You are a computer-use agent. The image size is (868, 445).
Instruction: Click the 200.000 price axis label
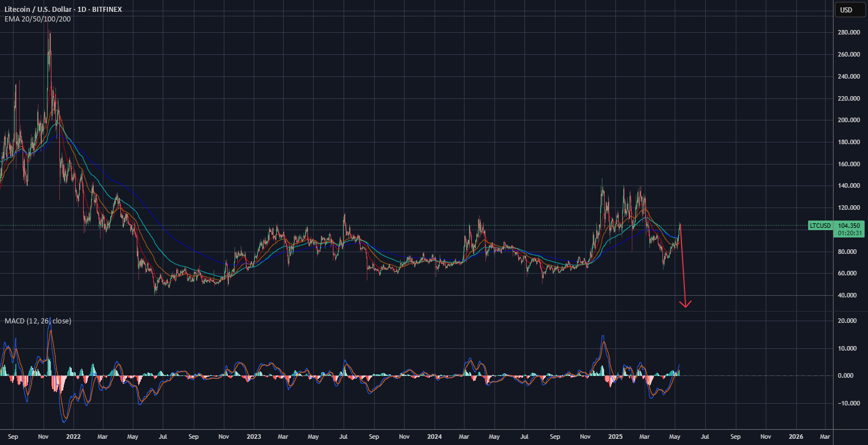click(x=849, y=120)
